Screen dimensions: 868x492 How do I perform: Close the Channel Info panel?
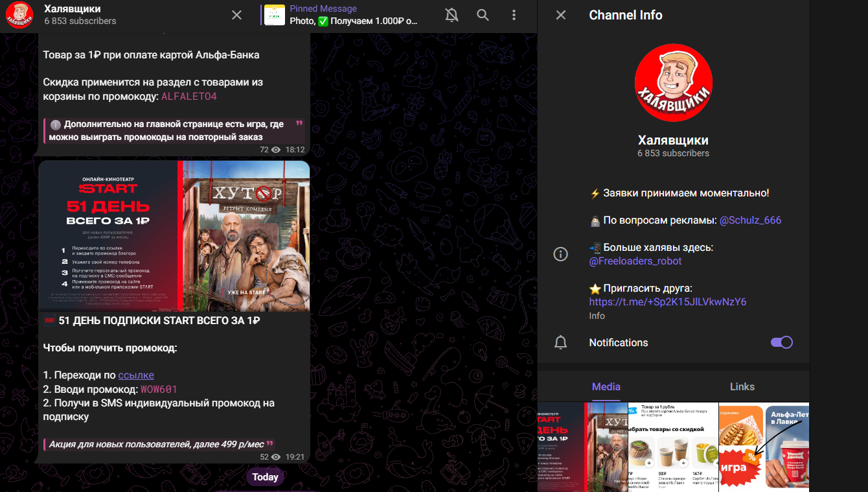coord(561,15)
